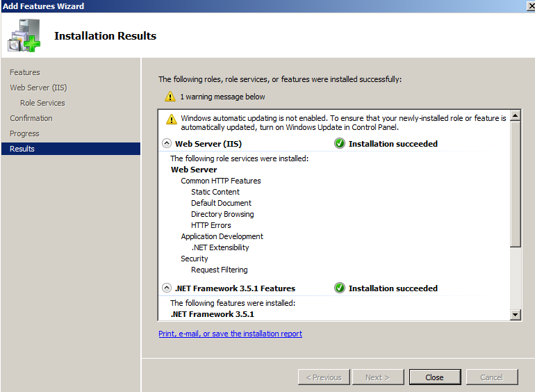Select the Progress step
Image resolution: width=535 pixels, height=392 pixels.
(x=24, y=133)
